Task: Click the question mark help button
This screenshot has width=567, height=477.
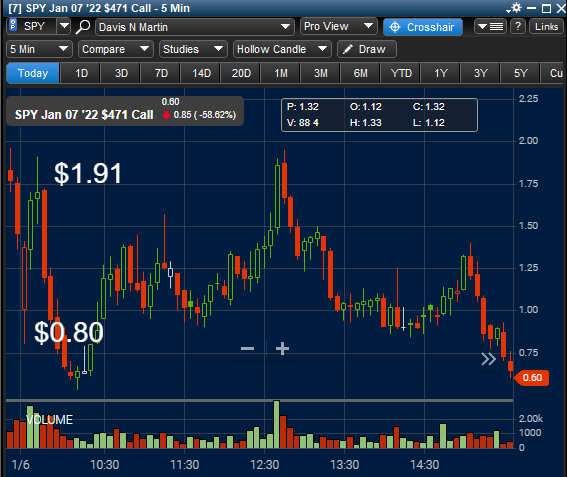Action: click(x=518, y=26)
